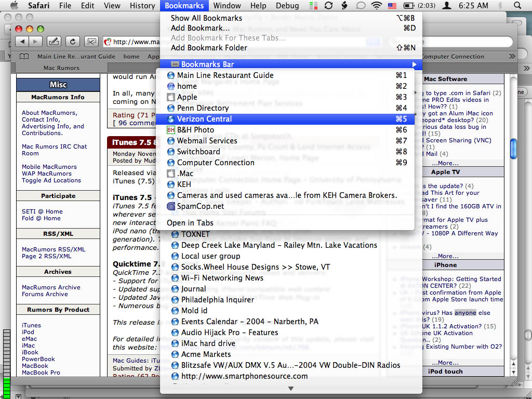This screenshot has height=399, width=532.
Task: Click the battery status menu bar icon
Action: coord(408,5)
